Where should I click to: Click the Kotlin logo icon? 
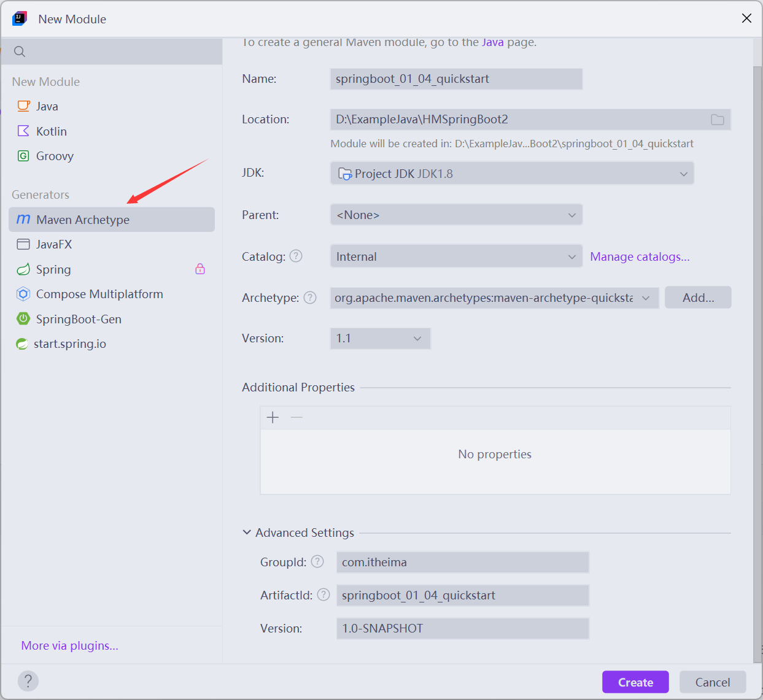tap(23, 131)
